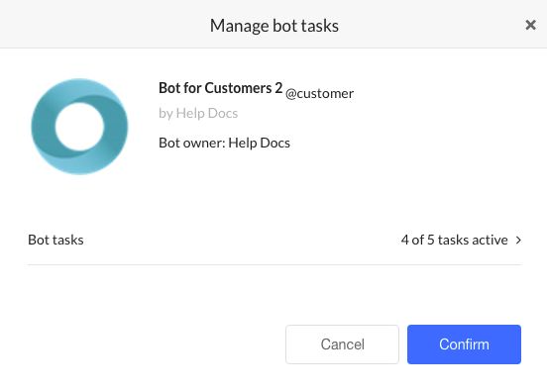Click the 'Manage bot tasks' dialog title
The height and width of the screenshot is (392, 547).
point(274,26)
